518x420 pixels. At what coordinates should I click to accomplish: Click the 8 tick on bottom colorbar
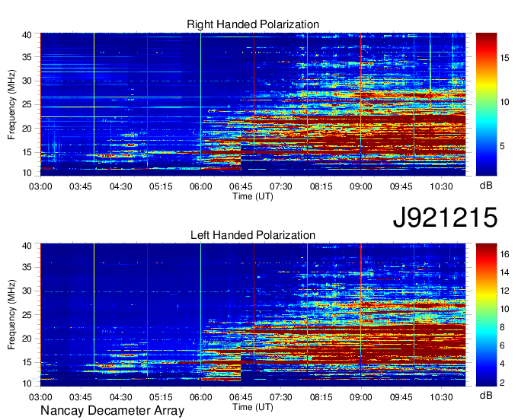[502, 327]
